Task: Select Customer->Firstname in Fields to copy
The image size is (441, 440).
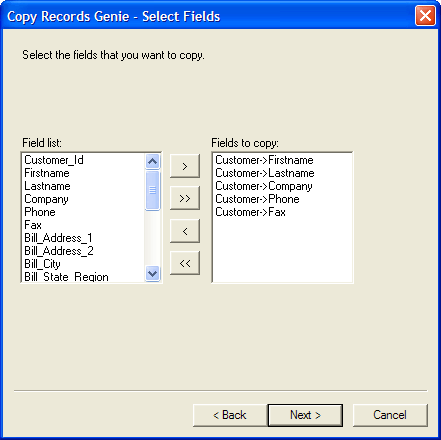Action: point(282,160)
